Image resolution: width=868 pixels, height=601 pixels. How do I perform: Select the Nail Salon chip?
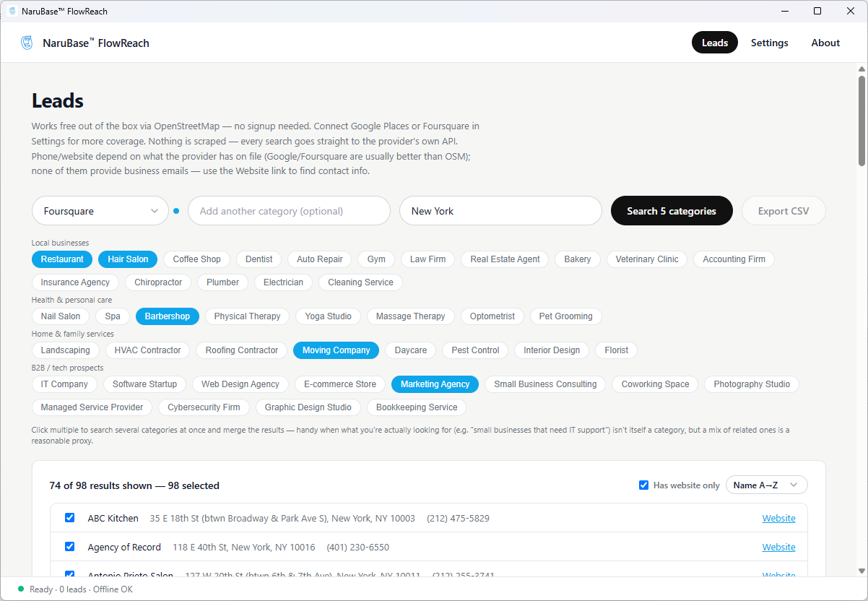pyautogui.click(x=61, y=316)
